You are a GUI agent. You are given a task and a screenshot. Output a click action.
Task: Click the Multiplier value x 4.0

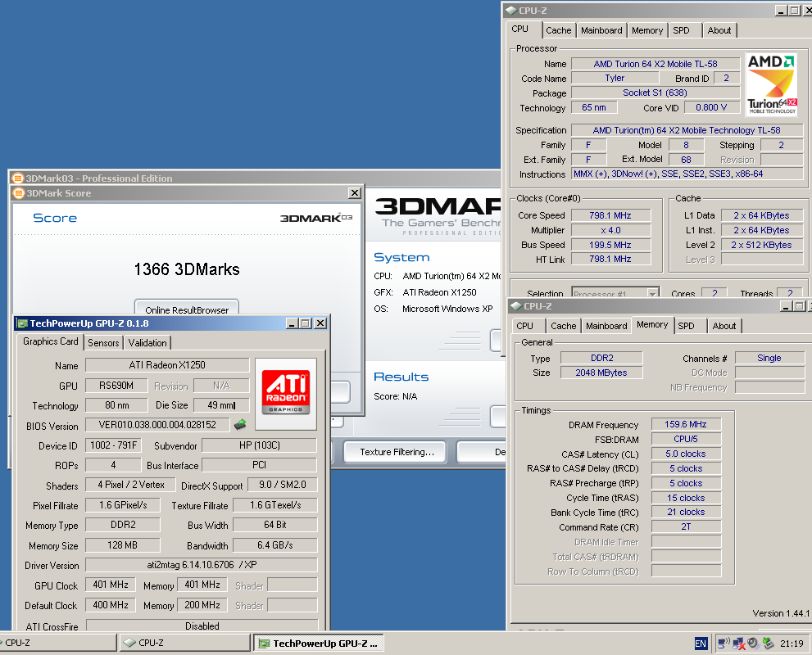click(x=610, y=230)
